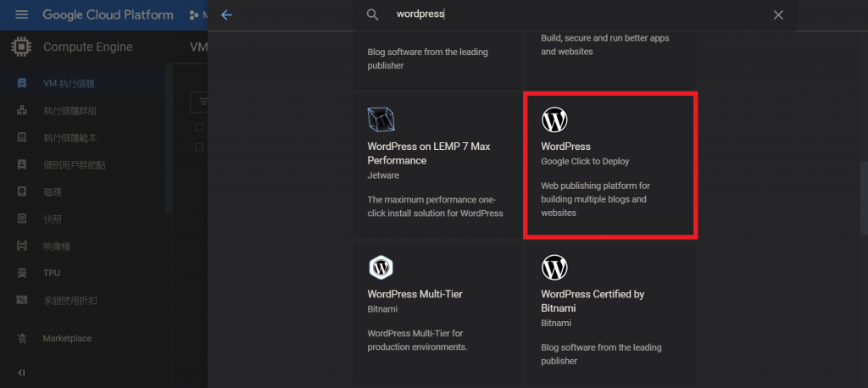Click the Compute Engine chip icon
Screen dimensions: 868x388
pos(21,47)
